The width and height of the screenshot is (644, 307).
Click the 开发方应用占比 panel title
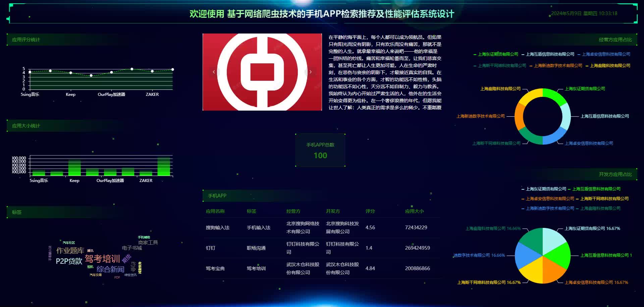point(615,174)
